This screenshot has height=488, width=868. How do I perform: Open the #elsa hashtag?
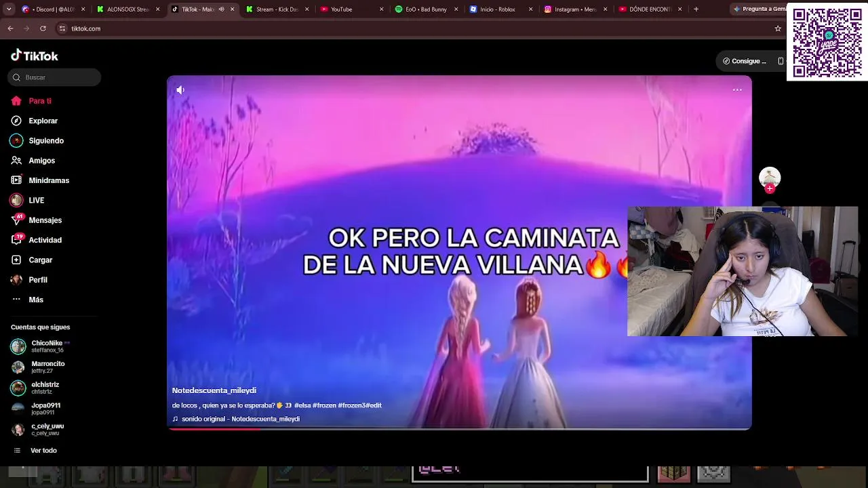coord(302,405)
